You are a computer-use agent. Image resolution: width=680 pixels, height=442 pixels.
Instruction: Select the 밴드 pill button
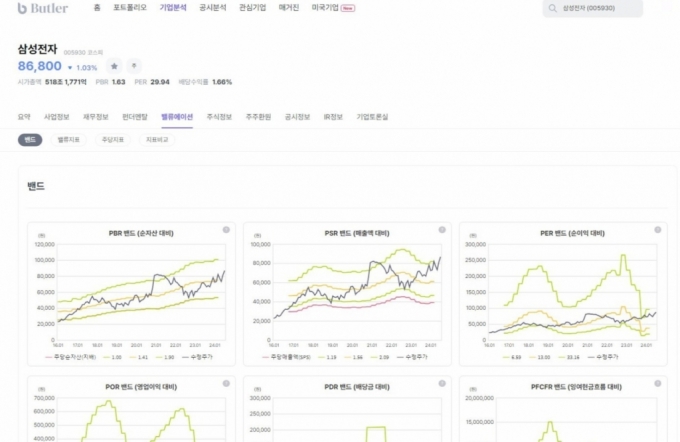(30, 140)
